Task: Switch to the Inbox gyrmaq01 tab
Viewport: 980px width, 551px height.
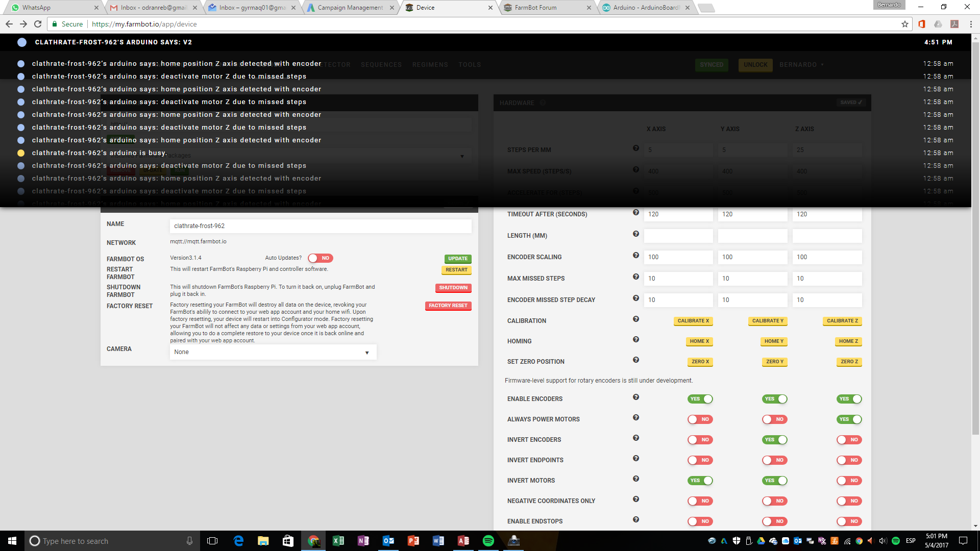Action: click(252, 8)
